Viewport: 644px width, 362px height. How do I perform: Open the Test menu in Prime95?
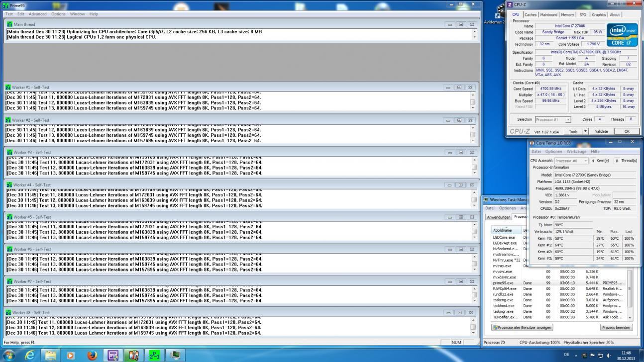point(9,14)
